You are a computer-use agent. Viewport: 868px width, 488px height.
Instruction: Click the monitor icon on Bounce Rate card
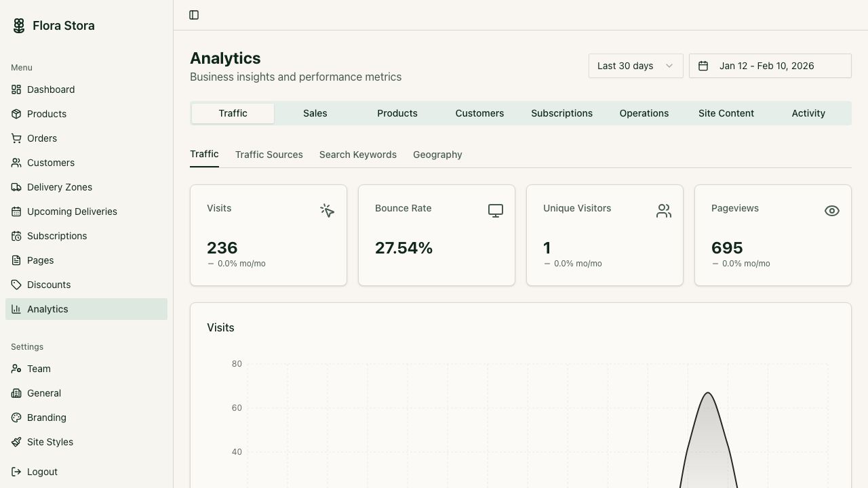click(x=496, y=211)
